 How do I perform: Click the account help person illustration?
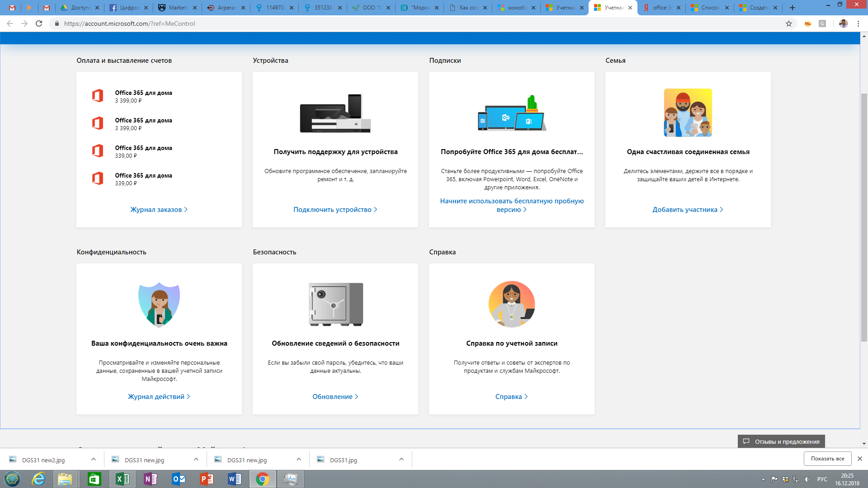[512, 304]
